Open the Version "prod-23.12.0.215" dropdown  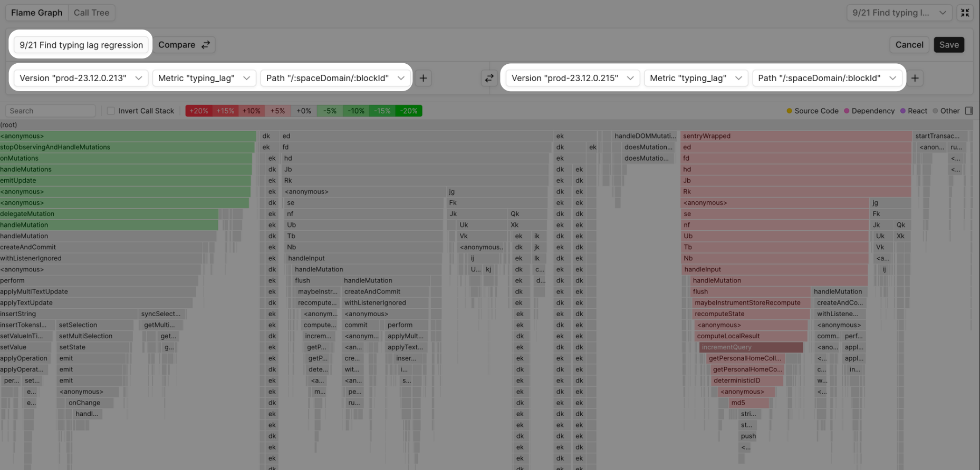point(573,78)
